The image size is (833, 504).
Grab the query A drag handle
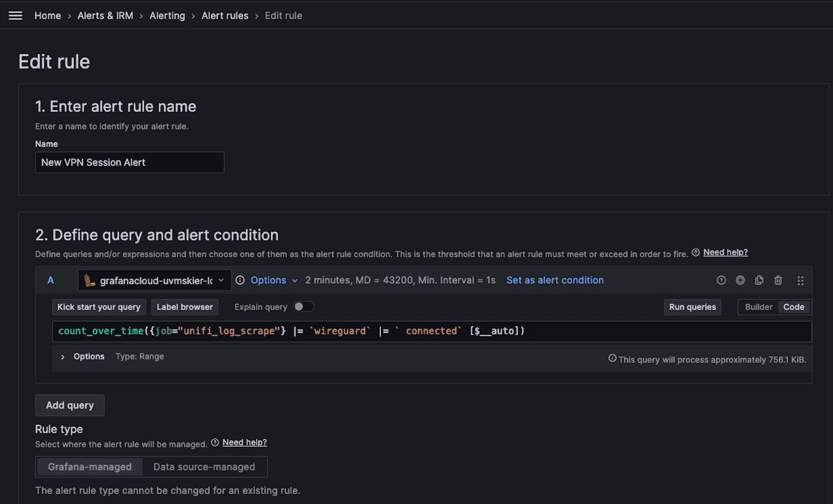pyautogui.click(x=800, y=281)
